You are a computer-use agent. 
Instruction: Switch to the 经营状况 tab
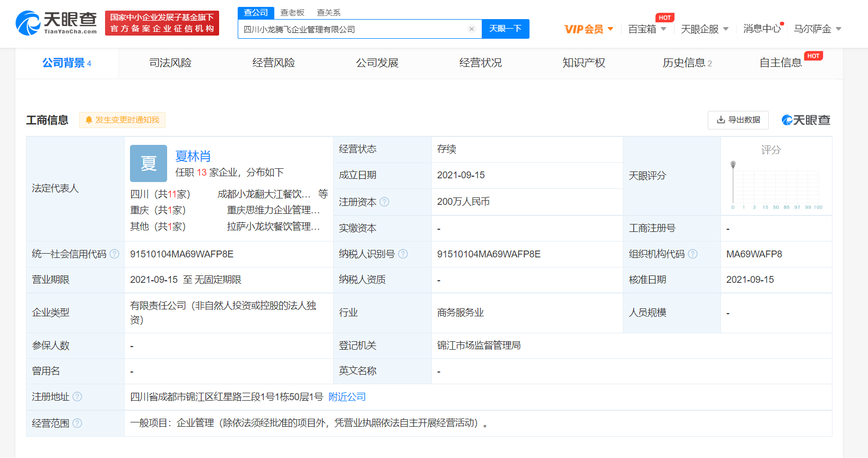point(481,63)
